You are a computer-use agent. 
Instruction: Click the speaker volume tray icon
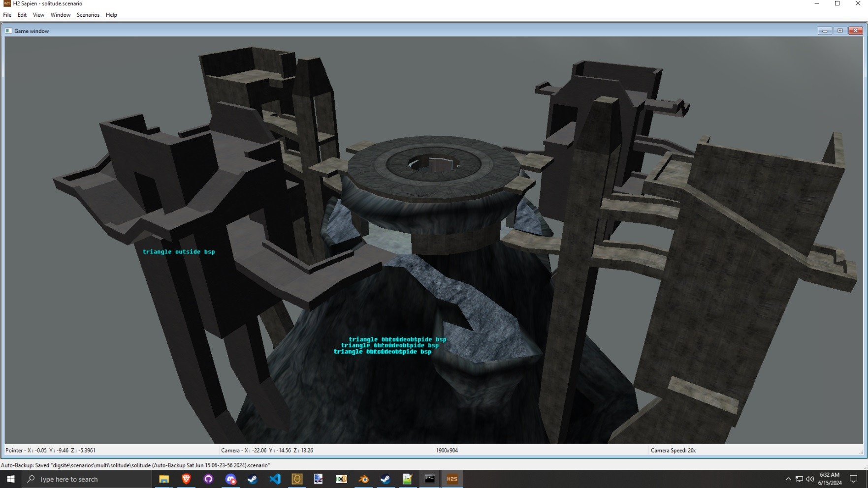810,479
